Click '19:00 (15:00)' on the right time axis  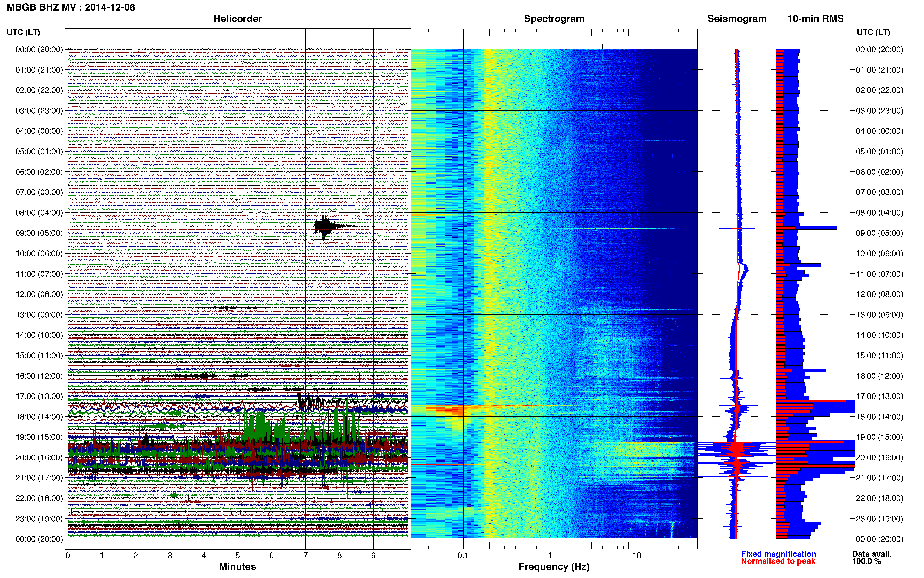(879, 437)
